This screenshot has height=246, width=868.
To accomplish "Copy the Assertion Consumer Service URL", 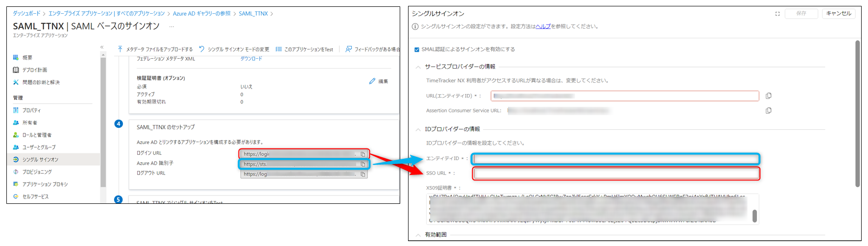I will coord(768,111).
